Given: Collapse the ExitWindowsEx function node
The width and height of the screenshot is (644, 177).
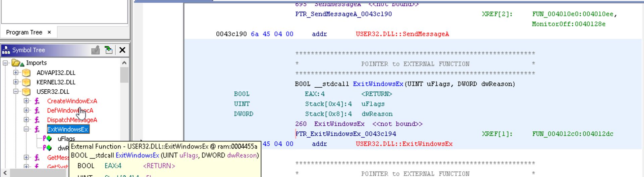Looking at the screenshot, I should coord(26,129).
